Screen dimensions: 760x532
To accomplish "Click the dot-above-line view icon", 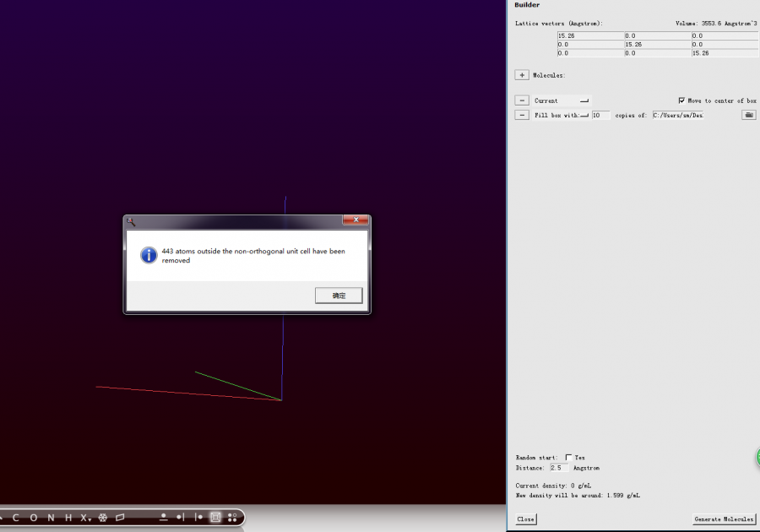I will 163,518.
